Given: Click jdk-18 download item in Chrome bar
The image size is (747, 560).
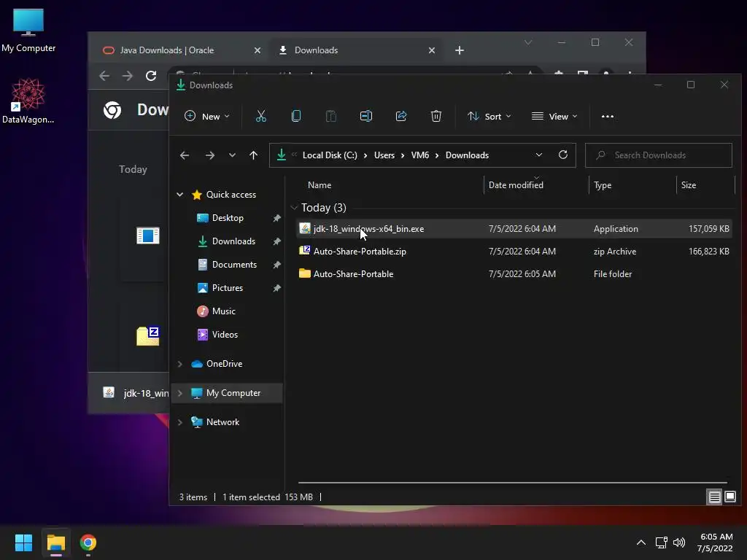Looking at the screenshot, I should 136,393.
